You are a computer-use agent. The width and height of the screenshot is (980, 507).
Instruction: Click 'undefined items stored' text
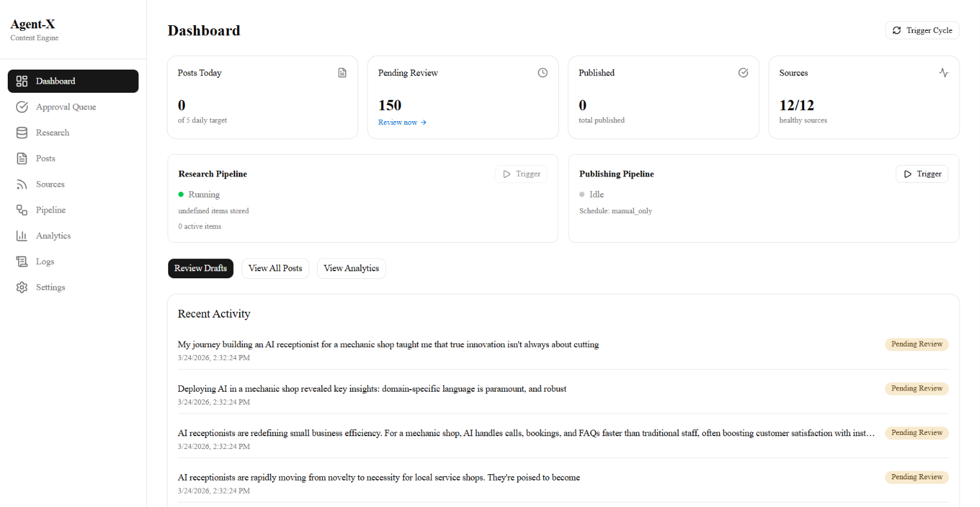tap(213, 211)
